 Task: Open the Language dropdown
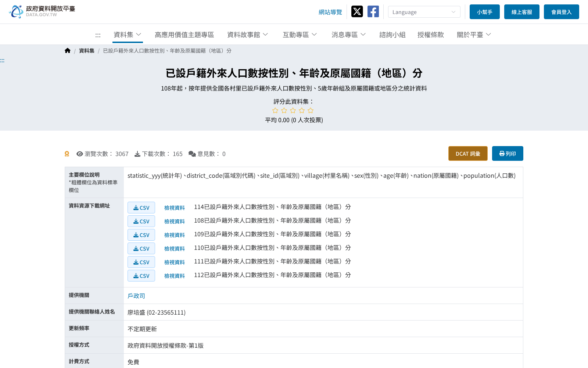pyautogui.click(x=424, y=12)
